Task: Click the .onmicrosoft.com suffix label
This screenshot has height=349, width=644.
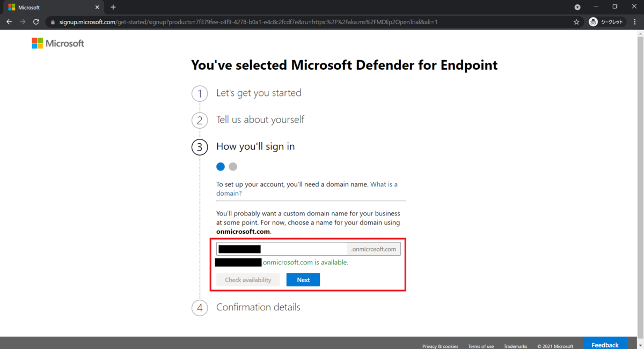Action: click(x=374, y=249)
